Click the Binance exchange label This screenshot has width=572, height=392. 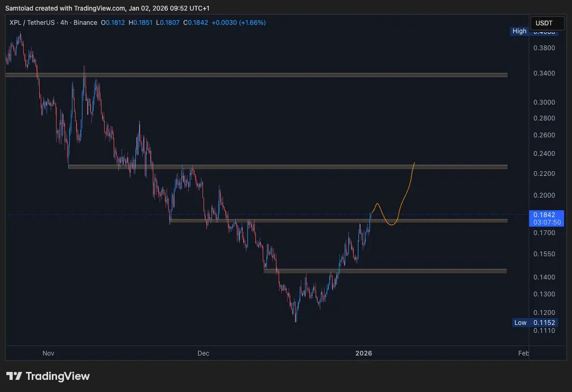85,23
